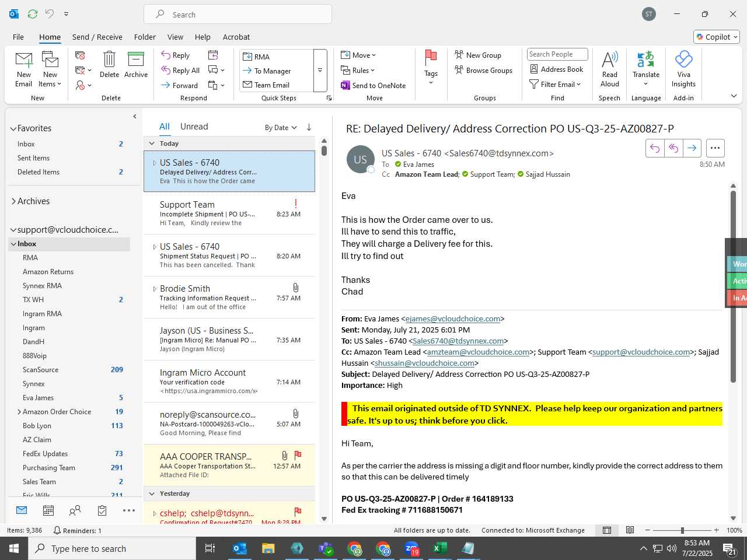Click Reply icon in reading pane

655,148
